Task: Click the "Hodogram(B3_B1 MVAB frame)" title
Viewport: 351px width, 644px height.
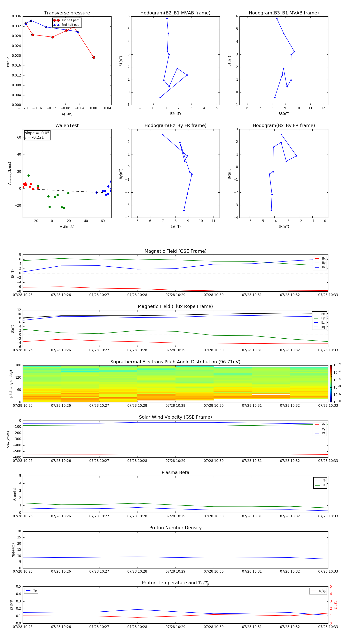Action: 284,13
